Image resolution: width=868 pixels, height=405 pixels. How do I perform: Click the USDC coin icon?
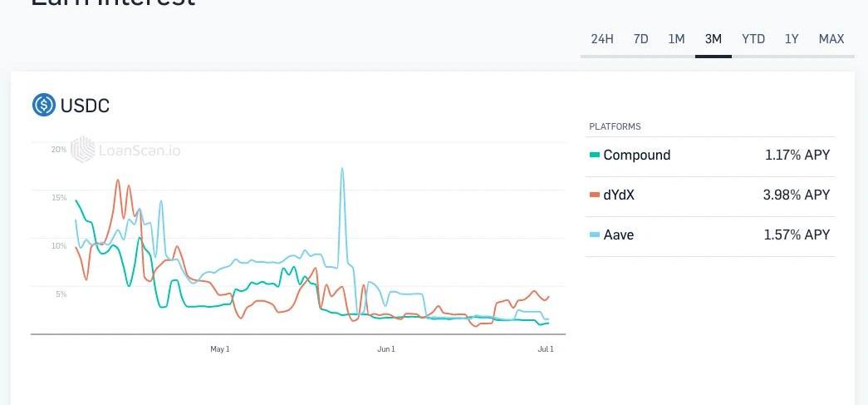click(44, 105)
